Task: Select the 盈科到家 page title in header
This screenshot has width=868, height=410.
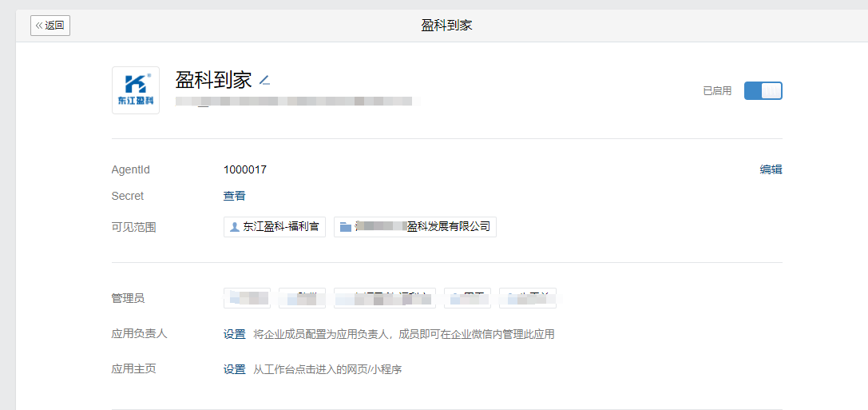Action: 446,26
